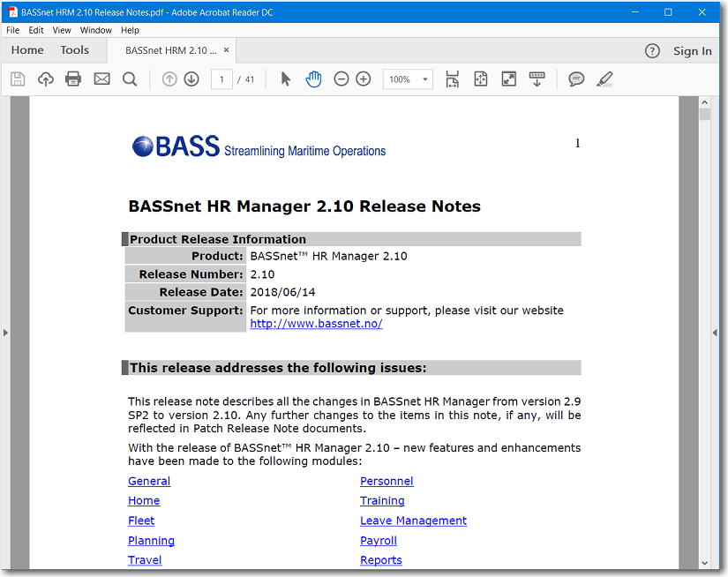The image size is (728, 577).
Task: Follow the Training module link
Action: point(383,501)
